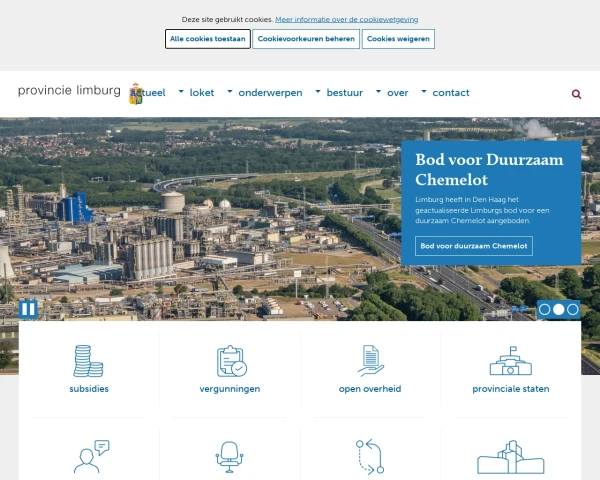Click the provincie limburg logo text
Viewport: 600px width, 480px height.
click(x=69, y=90)
